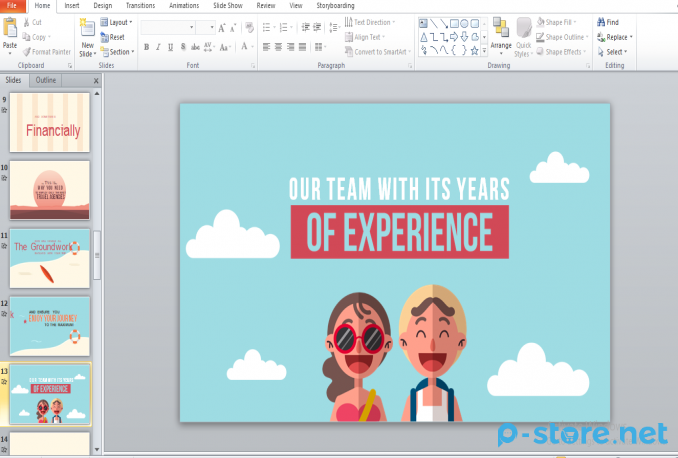This screenshot has width=678, height=458.
Task: Open the font name combo box
Action: (167, 27)
